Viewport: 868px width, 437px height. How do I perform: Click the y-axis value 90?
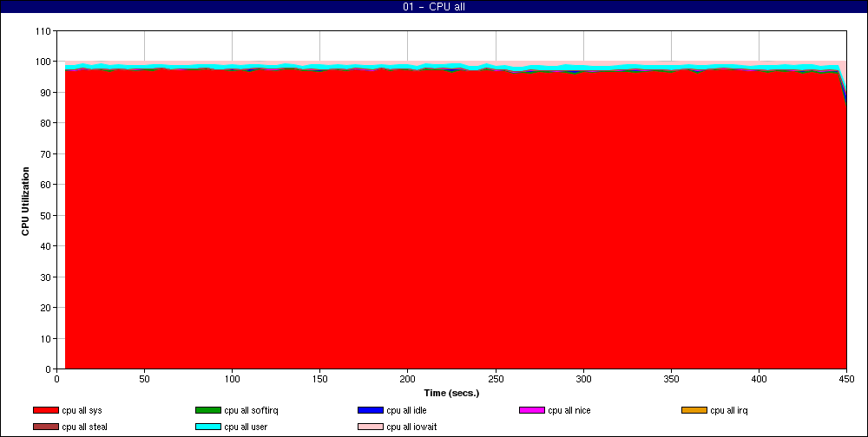(46, 93)
